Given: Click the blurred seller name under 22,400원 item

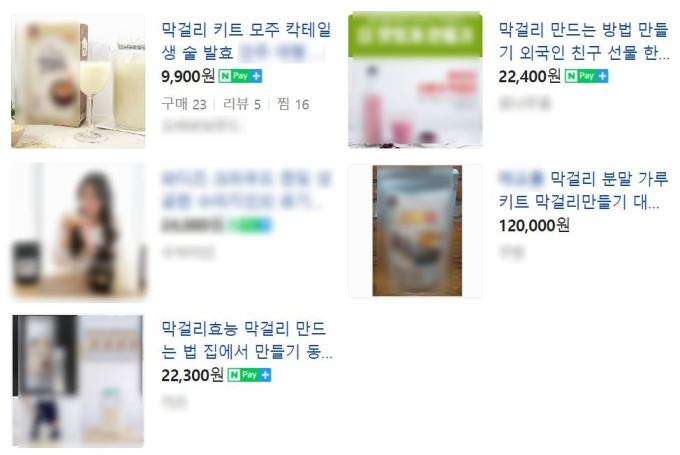Looking at the screenshot, I should tap(524, 104).
